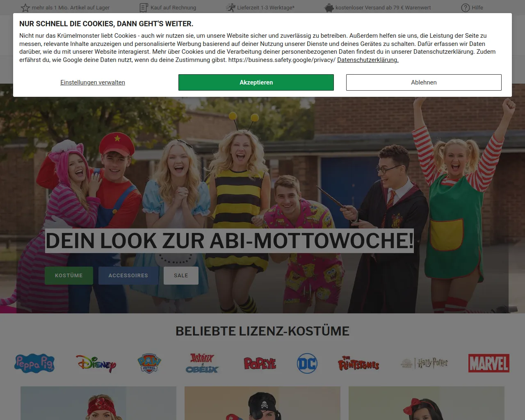The width and height of the screenshot is (525, 420).
Task: Click the DC Comics logo
Action: point(307,363)
